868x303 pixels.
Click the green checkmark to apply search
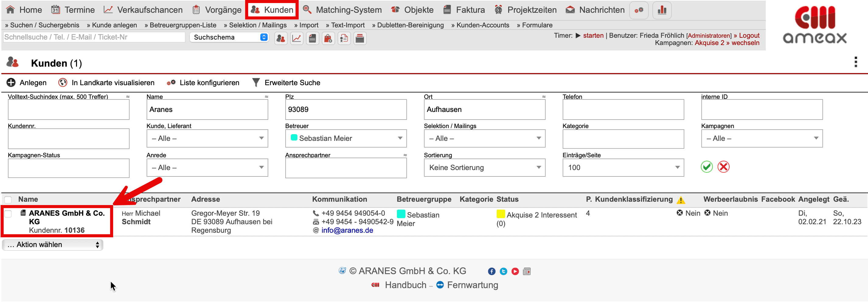click(x=706, y=167)
